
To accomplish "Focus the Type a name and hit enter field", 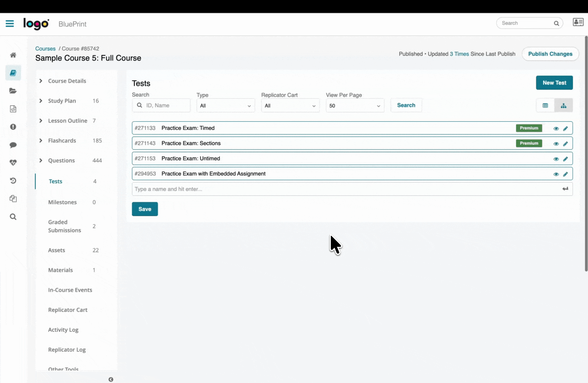I will pos(352,189).
